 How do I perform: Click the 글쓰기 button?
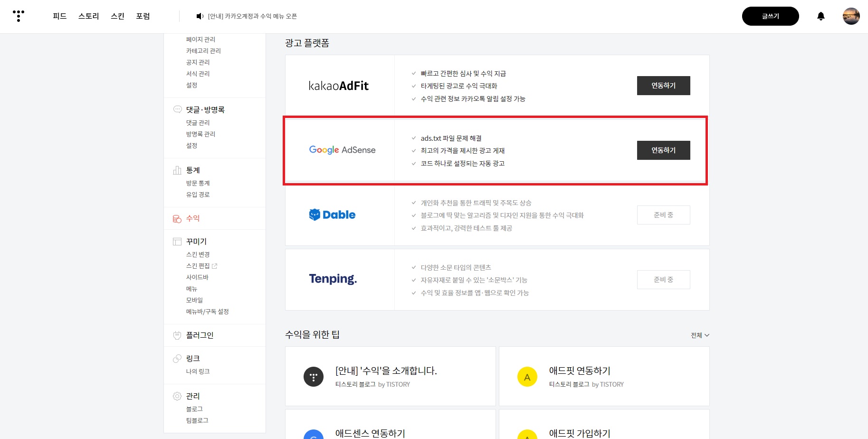point(771,16)
